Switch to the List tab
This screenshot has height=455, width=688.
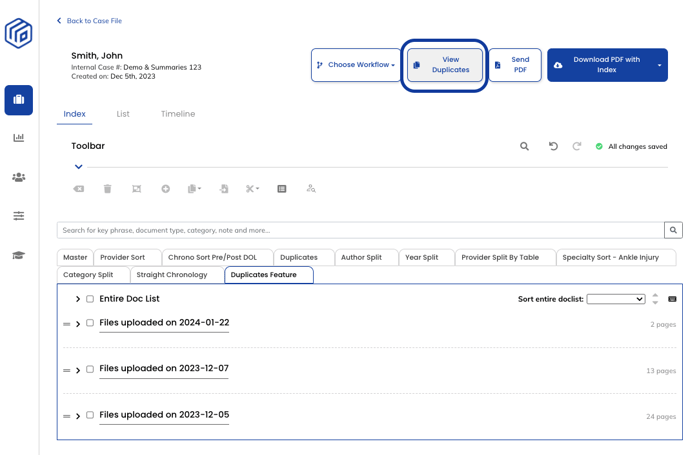tap(123, 114)
